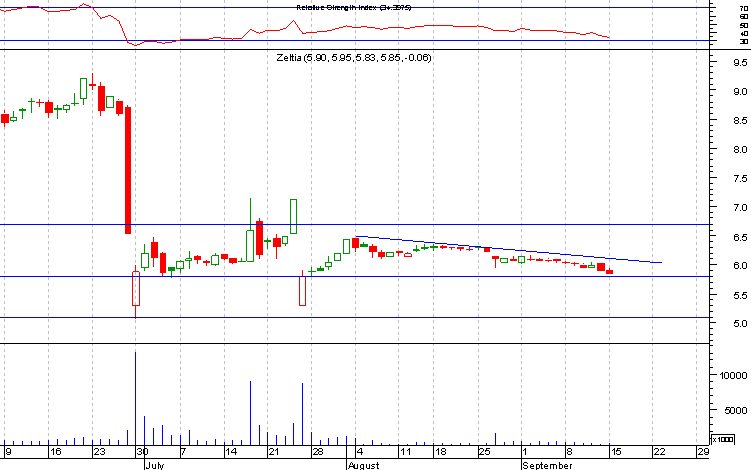The height and width of the screenshot is (470, 751).
Task: Select the 8.5 price axis label
Action: (x=740, y=121)
